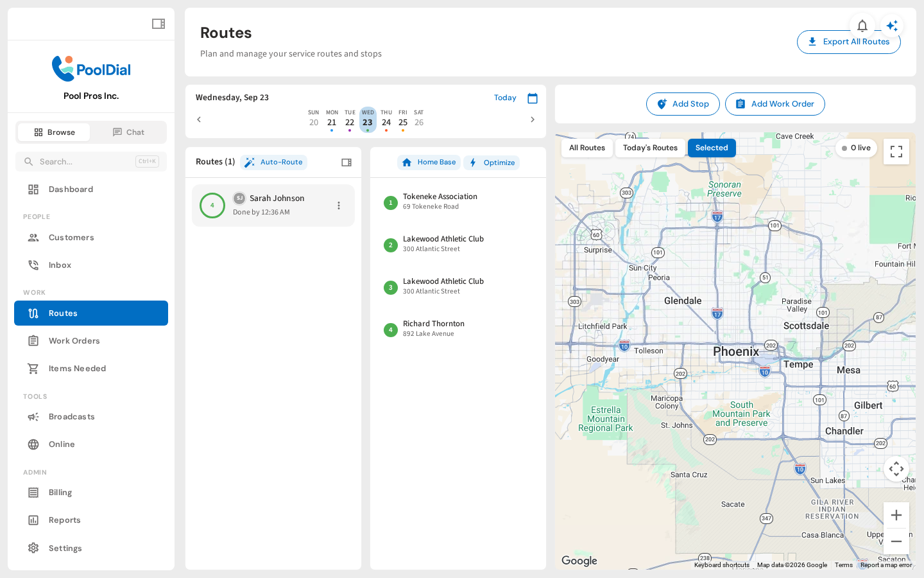Open Online tool page
924x578 pixels.
click(x=91, y=444)
